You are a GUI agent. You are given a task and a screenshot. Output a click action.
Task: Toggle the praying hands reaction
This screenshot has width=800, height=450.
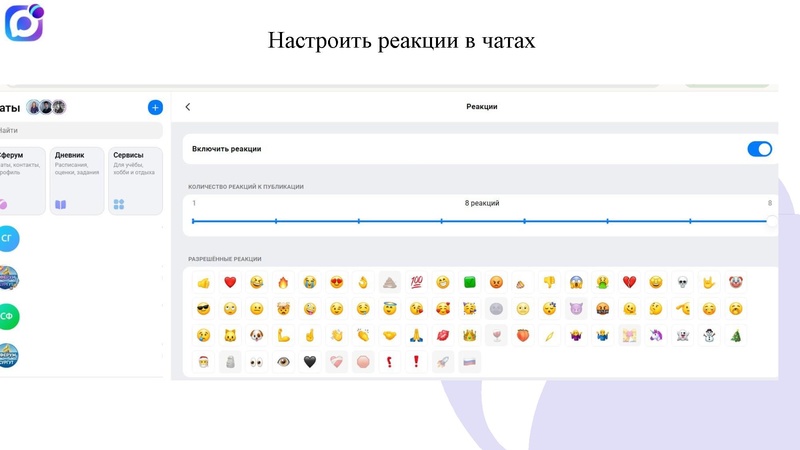tap(416, 335)
